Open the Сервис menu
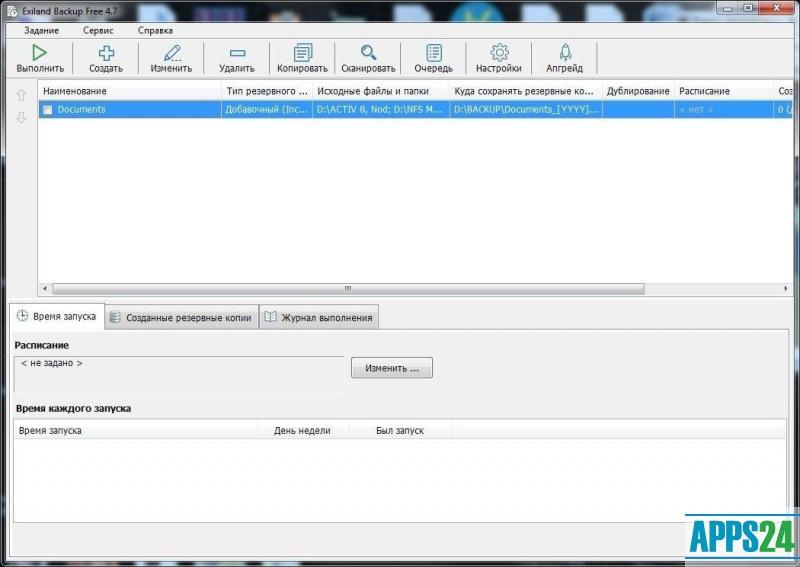 pos(98,30)
